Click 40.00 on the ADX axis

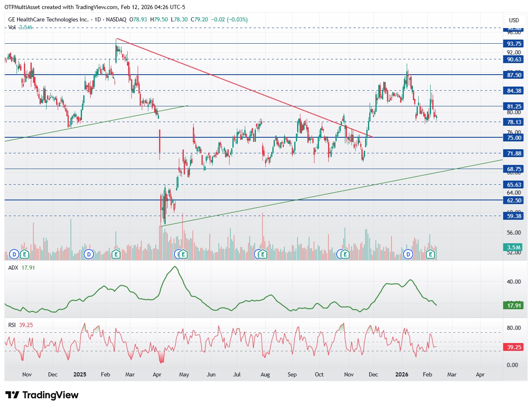514,282
